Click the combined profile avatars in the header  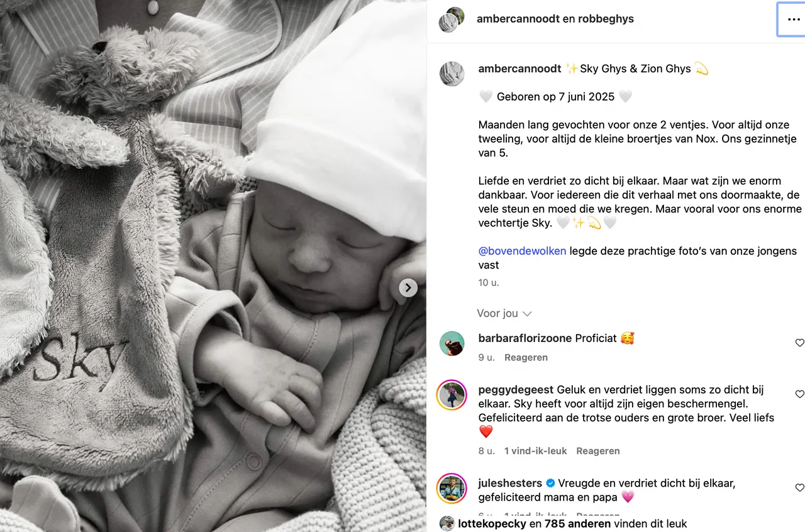pos(452,19)
